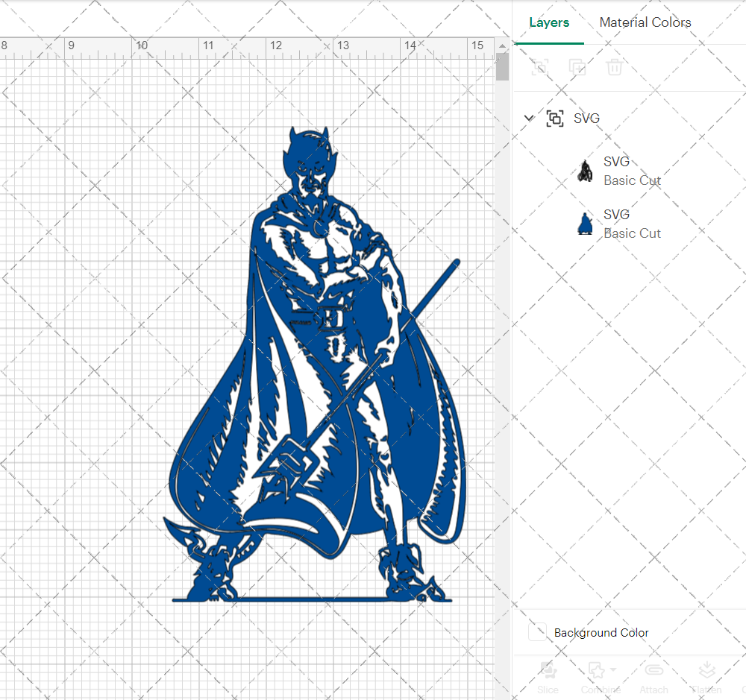Click the Delete trash icon
The image size is (746, 700).
[x=614, y=67]
